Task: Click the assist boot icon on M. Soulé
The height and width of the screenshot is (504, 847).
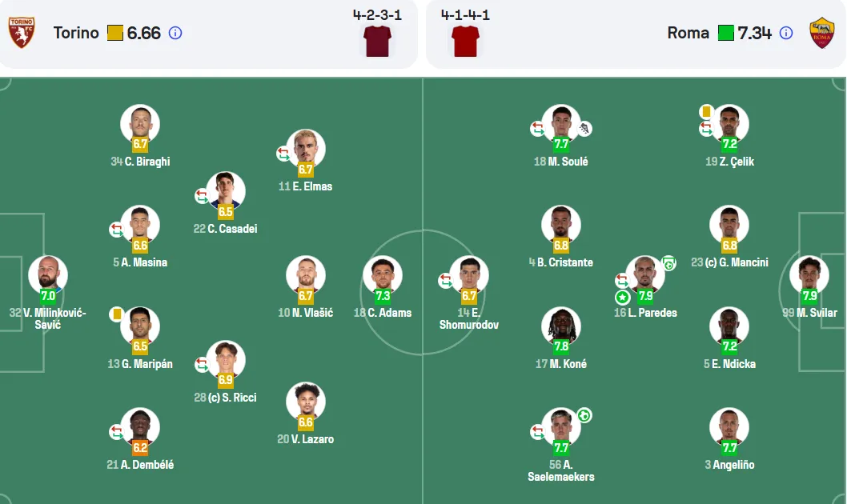Action: coord(584,129)
